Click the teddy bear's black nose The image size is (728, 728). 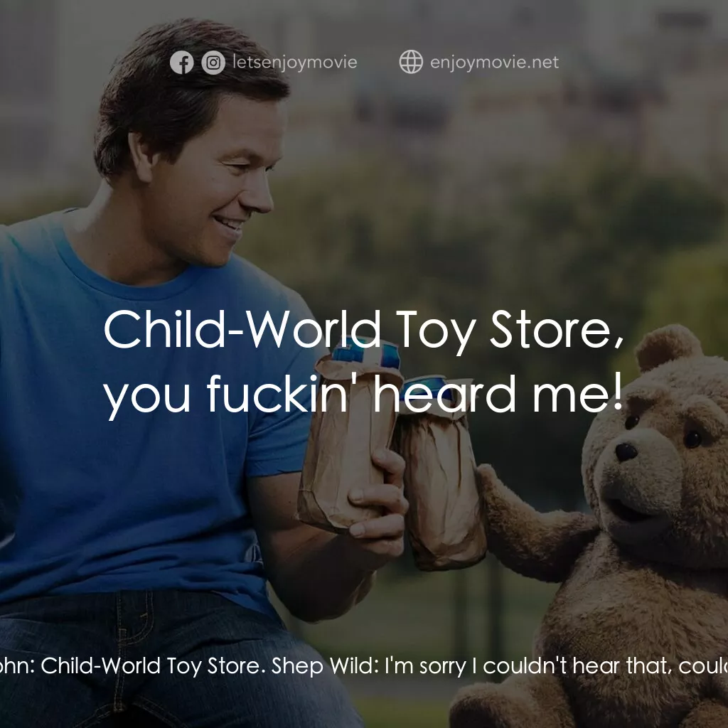coord(626,451)
